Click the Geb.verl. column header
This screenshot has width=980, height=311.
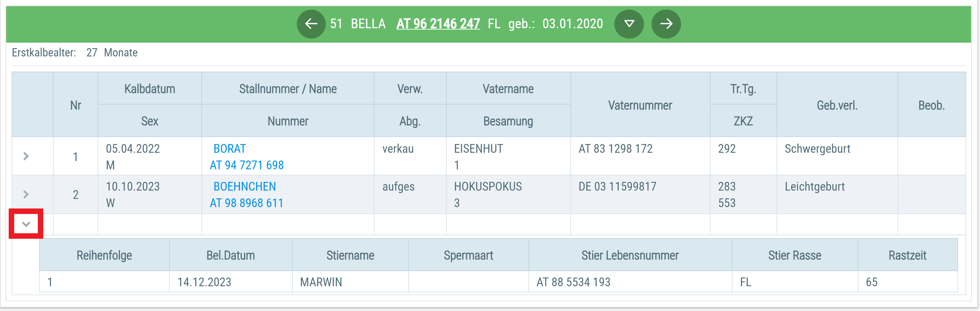[837, 105]
